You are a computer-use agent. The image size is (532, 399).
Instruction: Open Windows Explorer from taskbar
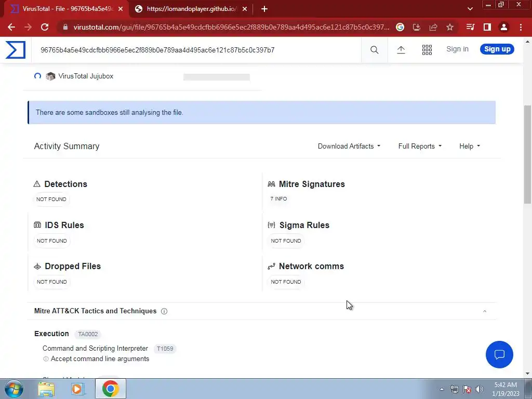coord(46,389)
